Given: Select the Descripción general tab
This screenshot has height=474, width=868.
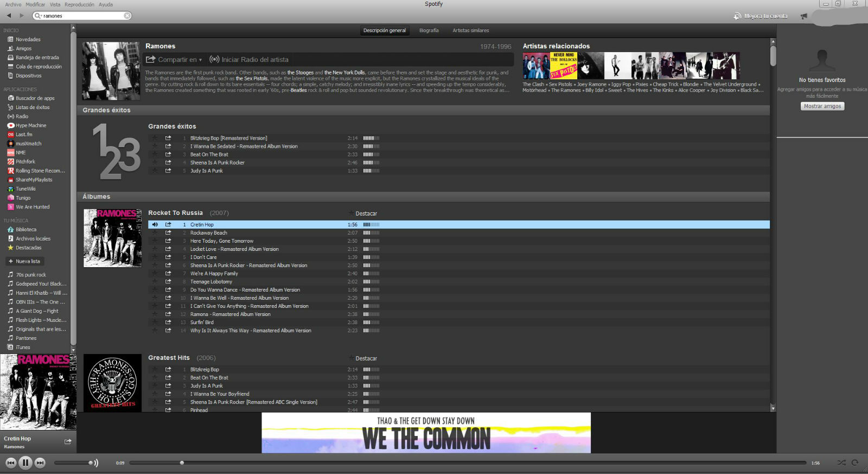Looking at the screenshot, I should (384, 30).
